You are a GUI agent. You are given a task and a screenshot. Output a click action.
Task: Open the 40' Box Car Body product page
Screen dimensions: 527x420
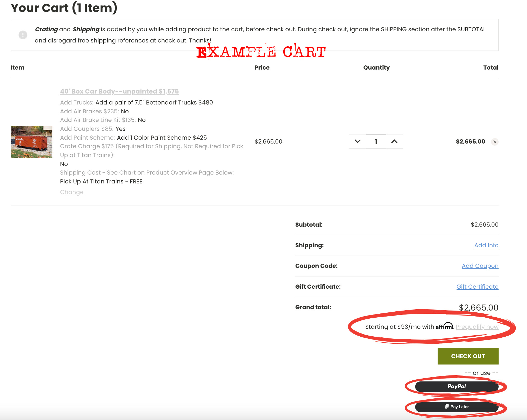119,91
